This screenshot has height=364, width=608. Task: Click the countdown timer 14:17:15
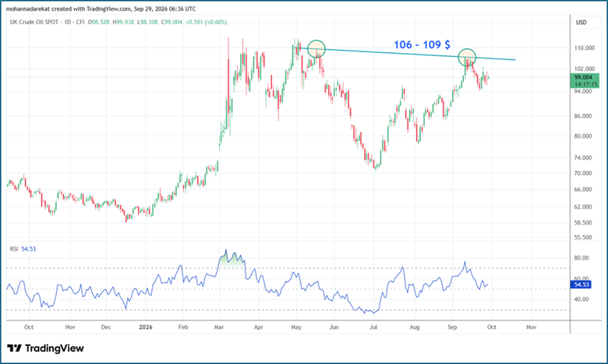pyautogui.click(x=586, y=84)
